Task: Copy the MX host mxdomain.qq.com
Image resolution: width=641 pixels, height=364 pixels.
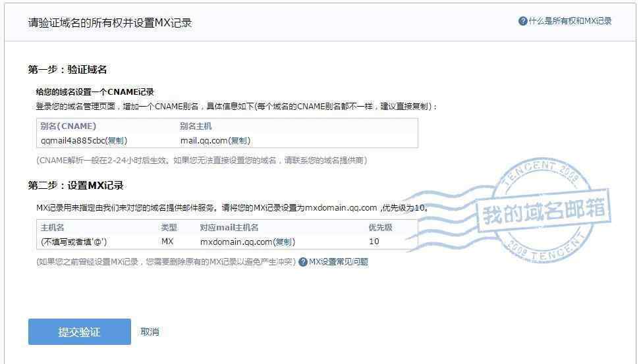Action: pyautogui.click(x=284, y=242)
